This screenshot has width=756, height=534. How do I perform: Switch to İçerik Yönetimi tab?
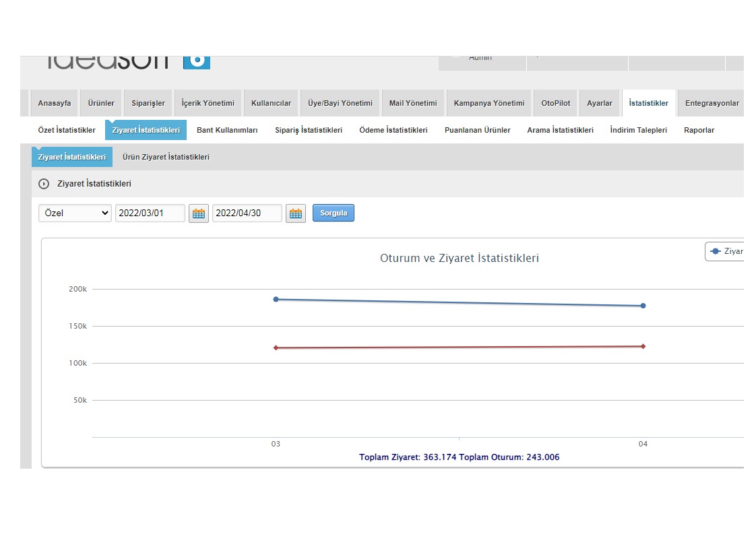208,103
